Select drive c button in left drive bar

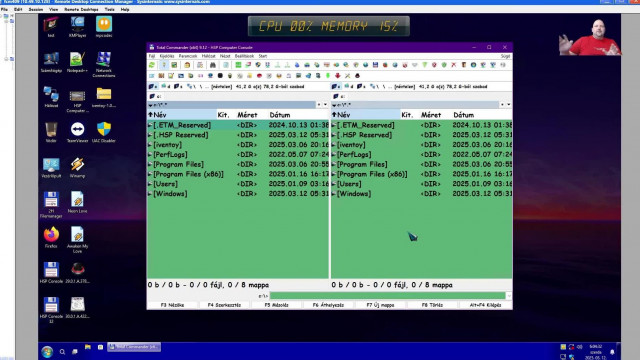pyautogui.click(x=153, y=87)
